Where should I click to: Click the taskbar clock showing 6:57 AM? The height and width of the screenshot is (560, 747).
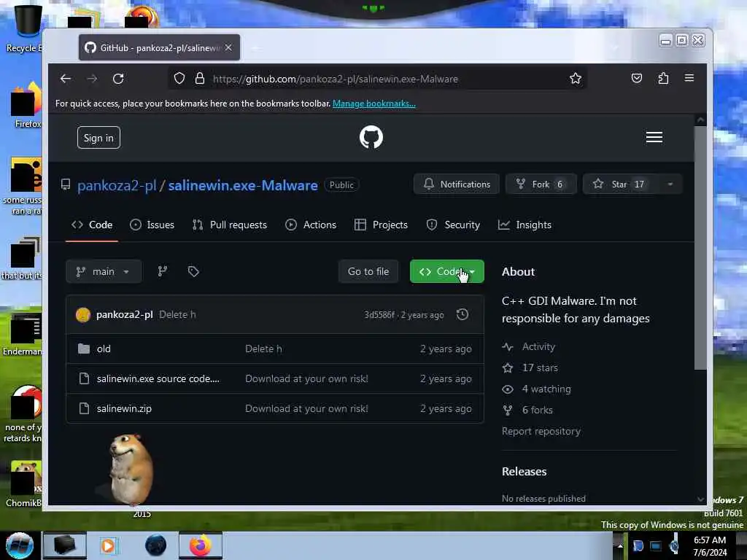tap(710, 546)
